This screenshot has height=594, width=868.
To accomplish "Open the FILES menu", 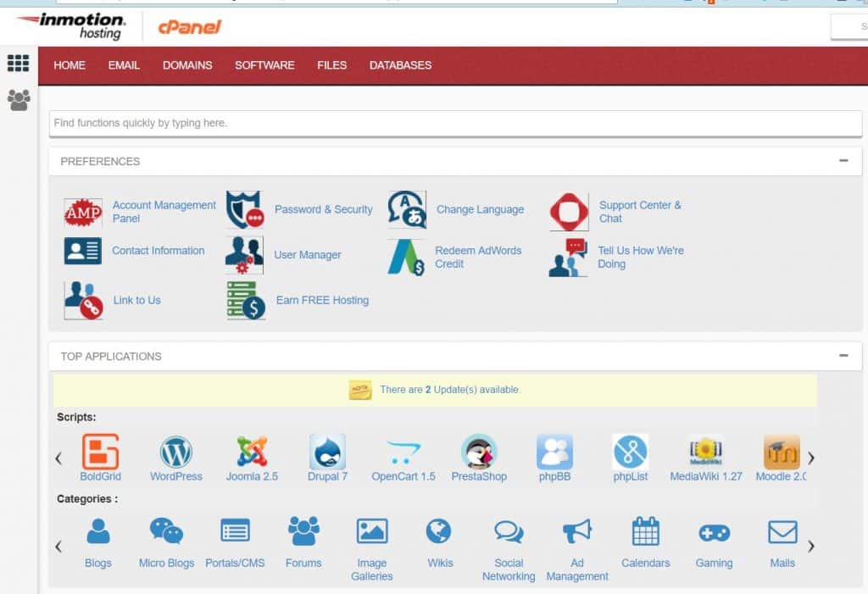I will coord(332,65).
